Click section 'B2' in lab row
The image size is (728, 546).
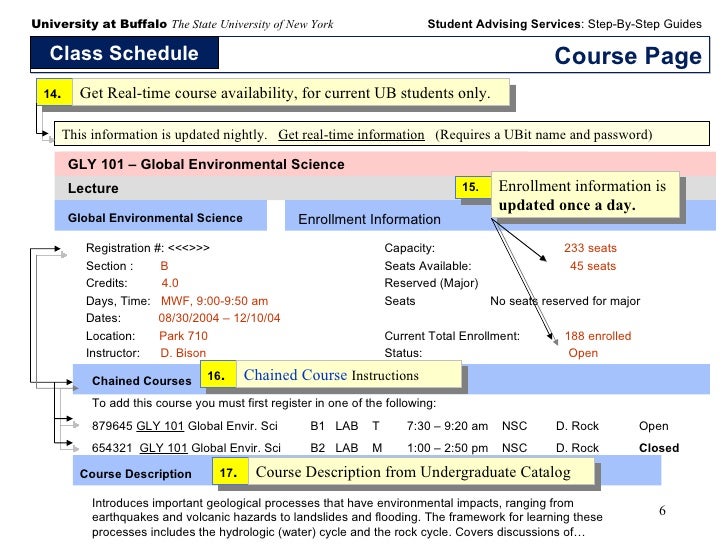point(318,448)
